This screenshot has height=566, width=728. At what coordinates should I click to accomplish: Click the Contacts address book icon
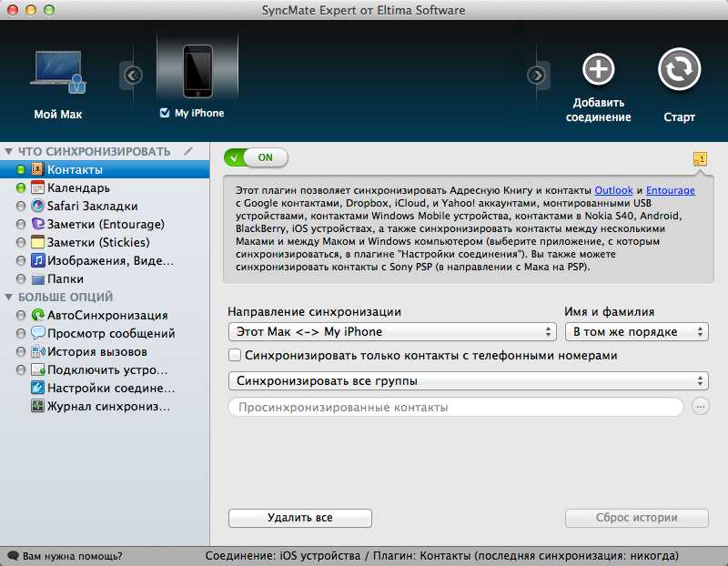(x=37, y=169)
